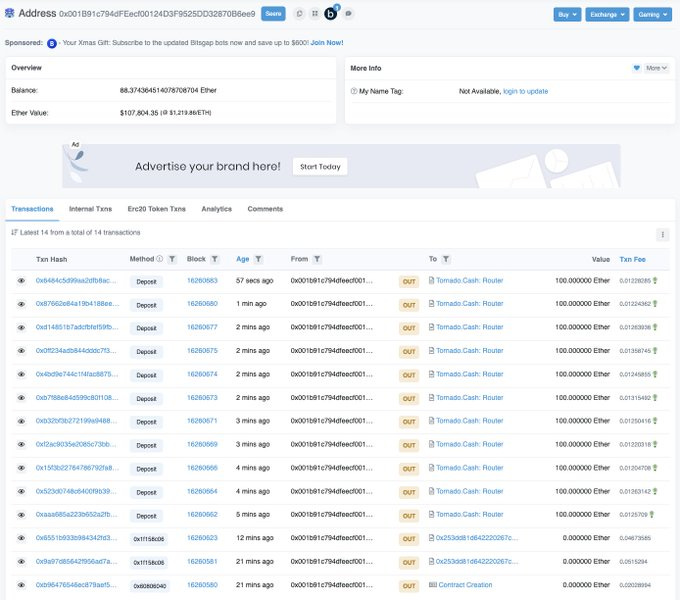Show the My Name Tag help icon
Screen dimensions: 680x600
(354, 91)
